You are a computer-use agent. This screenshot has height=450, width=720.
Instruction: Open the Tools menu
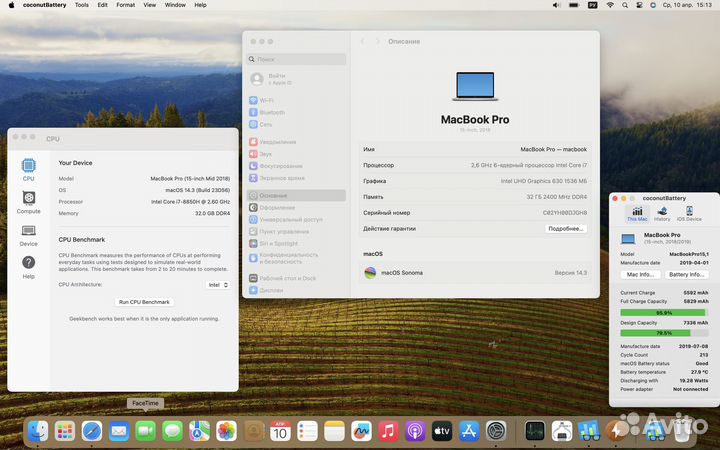click(x=82, y=5)
